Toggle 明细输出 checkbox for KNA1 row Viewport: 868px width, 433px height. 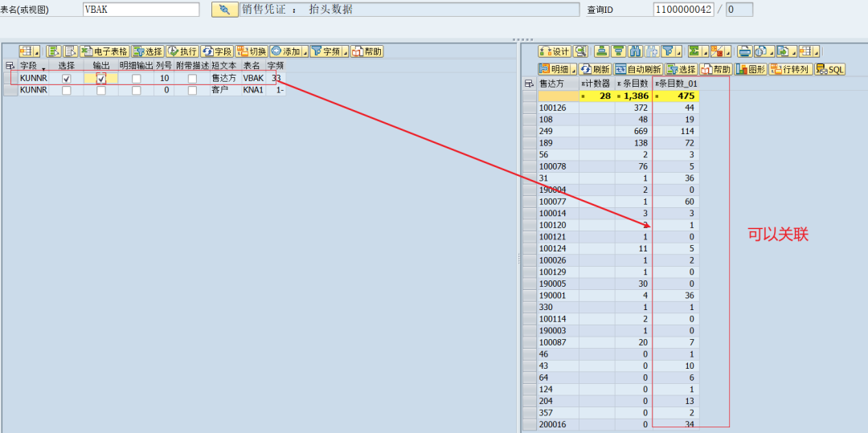click(x=136, y=90)
